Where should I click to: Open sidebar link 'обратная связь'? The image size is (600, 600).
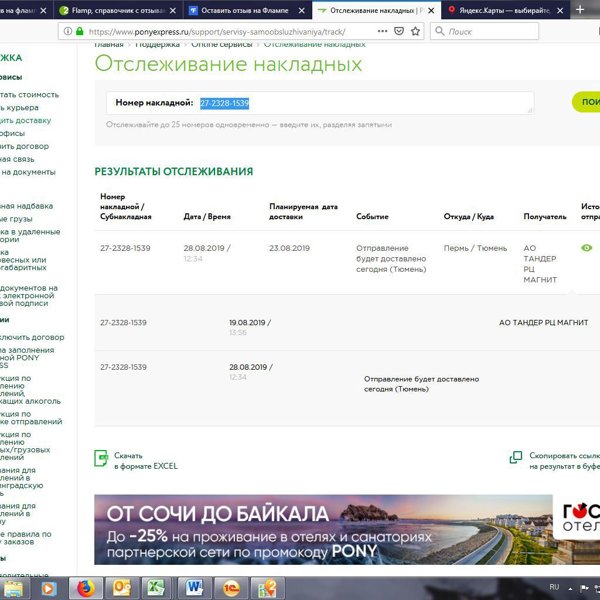tap(17, 159)
